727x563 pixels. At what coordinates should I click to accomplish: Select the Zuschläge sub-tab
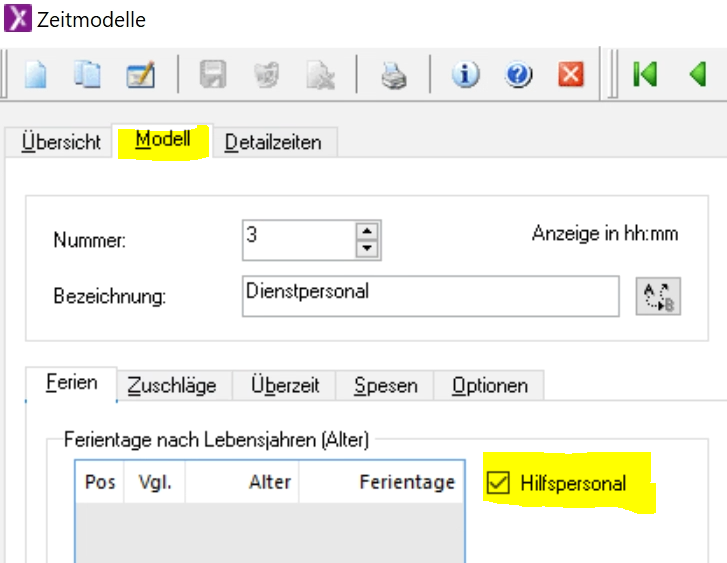click(171, 385)
